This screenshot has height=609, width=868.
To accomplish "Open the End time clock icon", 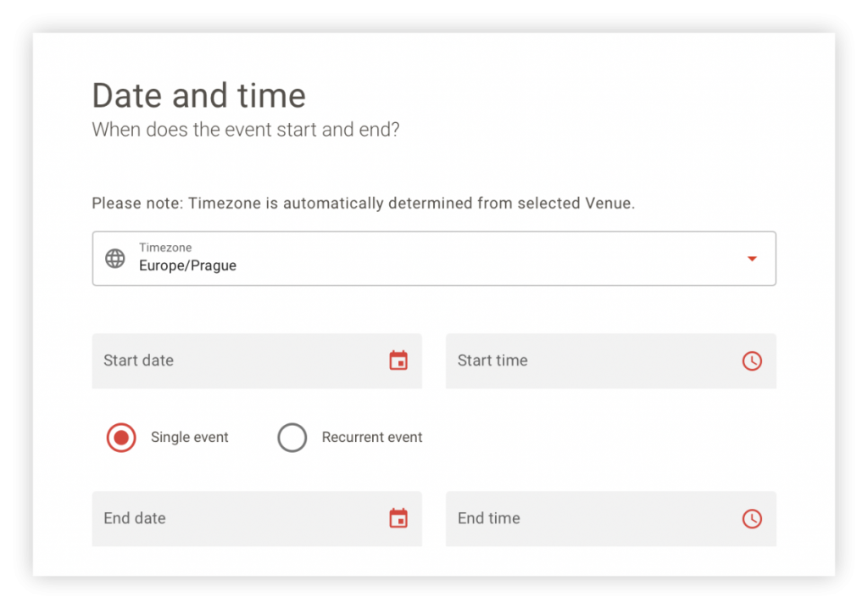I will click(x=752, y=519).
